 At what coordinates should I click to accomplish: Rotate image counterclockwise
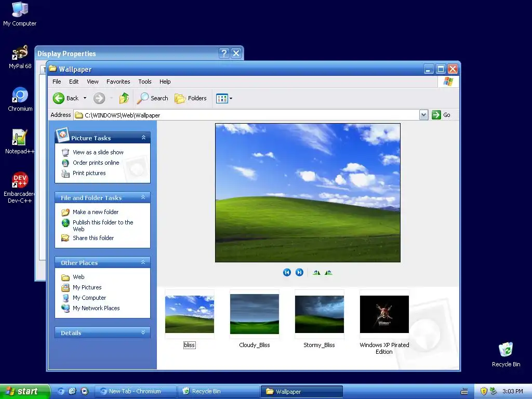pos(328,272)
